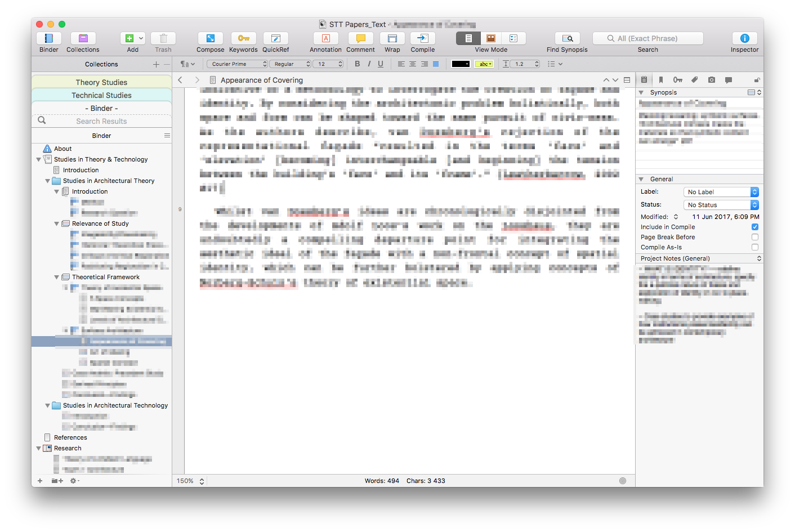Open the Snapshots camera tab in inspector
The width and height of the screenshot is (795, 532).
[712, 80]
